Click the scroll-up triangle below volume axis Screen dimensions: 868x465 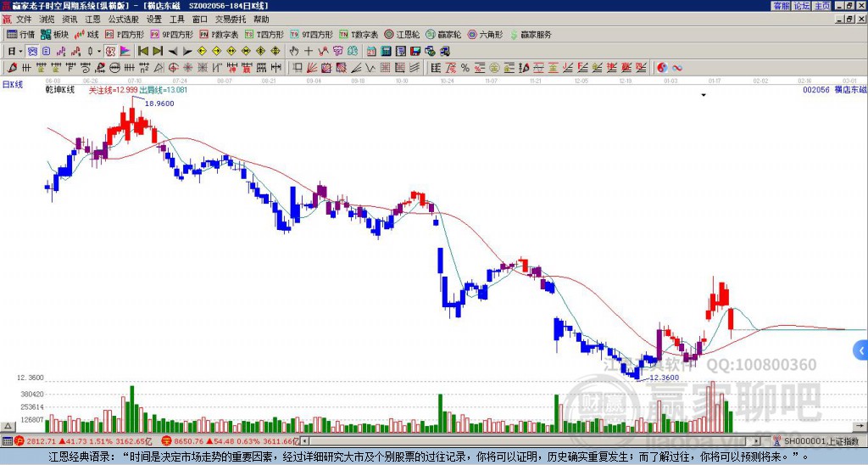tap(7, 426)
